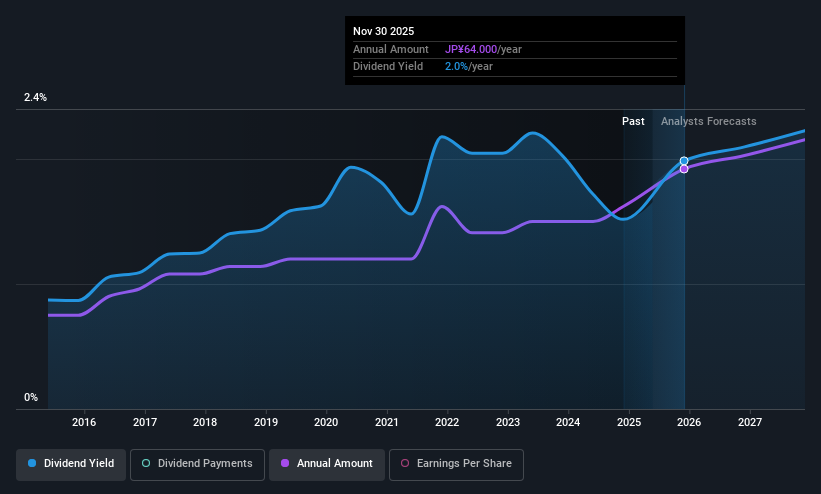Select the 2026 x-axis label
This screenshot has width=821, height=494.
point(689,422)
